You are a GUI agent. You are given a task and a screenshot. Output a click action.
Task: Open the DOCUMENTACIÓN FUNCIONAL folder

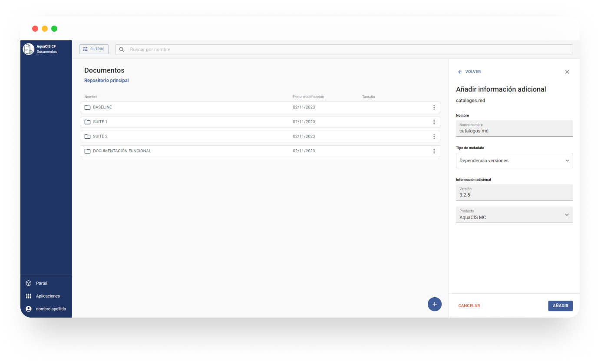pos(260,151)
